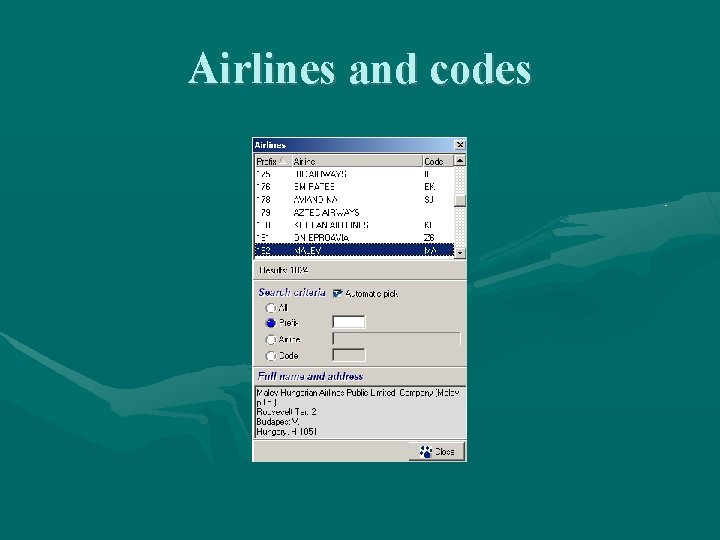Click the list scrollbar down arrow
The height and width of the screenshot is (540, 720).
(x=460, y=253)
